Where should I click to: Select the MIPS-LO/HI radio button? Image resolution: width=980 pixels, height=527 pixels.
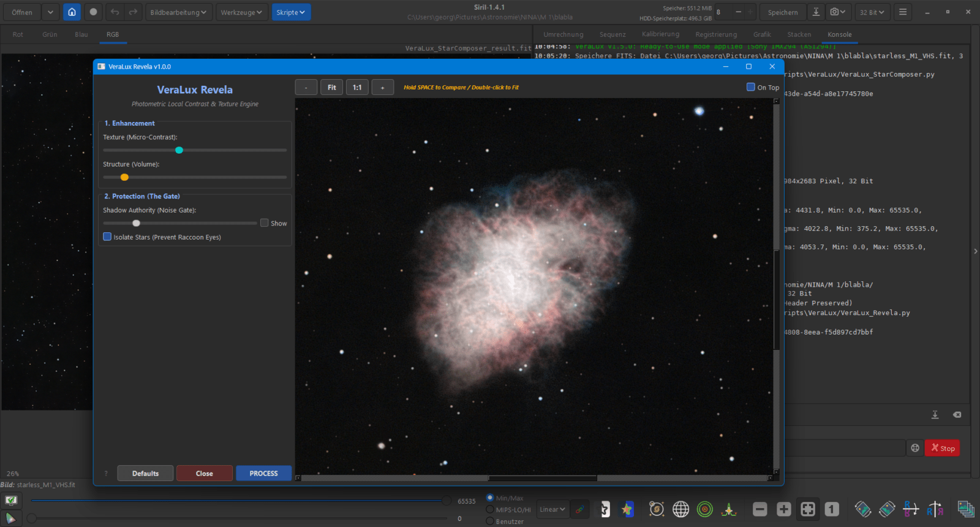coord(490,510)
